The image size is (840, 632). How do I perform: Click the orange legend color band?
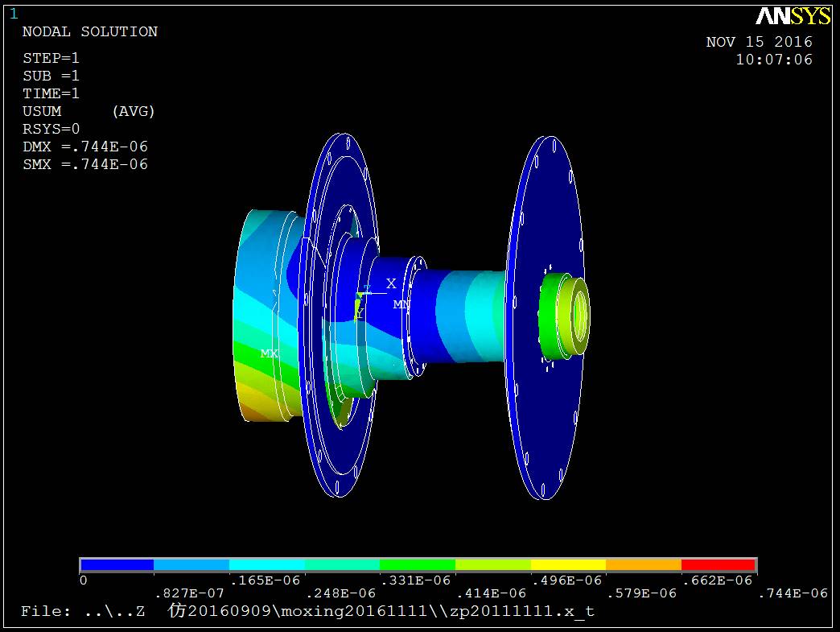[x=643, y=564]
